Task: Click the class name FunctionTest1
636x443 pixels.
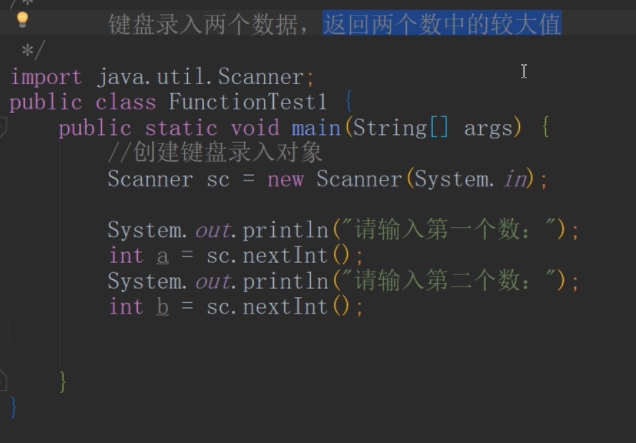Action: [252, 102]
